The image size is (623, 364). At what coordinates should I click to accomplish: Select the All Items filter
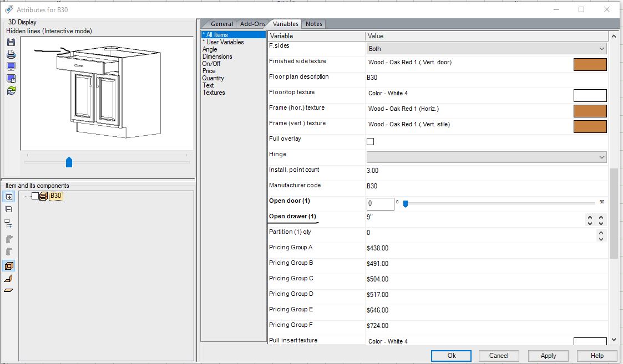coord(234,35)
